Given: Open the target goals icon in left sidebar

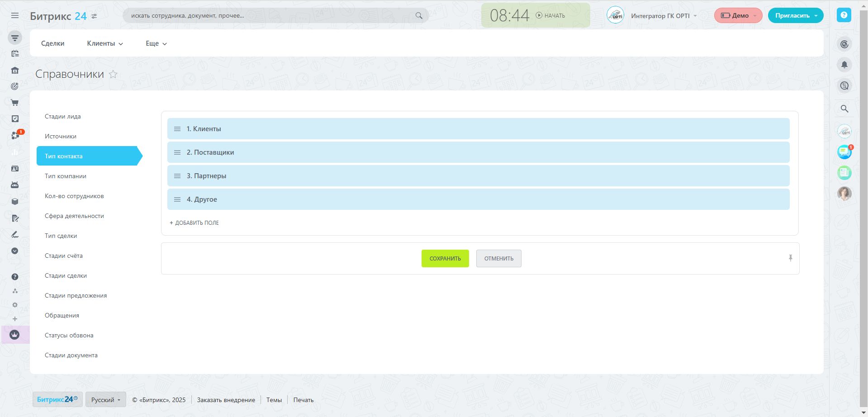Looking at the screenshot, I should [x=15, y=86].
